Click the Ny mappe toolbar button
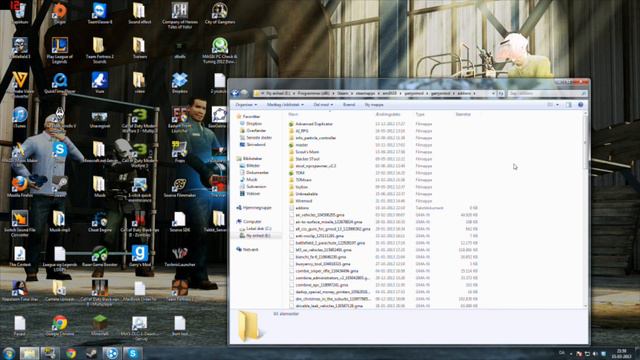Screen dimensions: 640x360 point(374,105)
